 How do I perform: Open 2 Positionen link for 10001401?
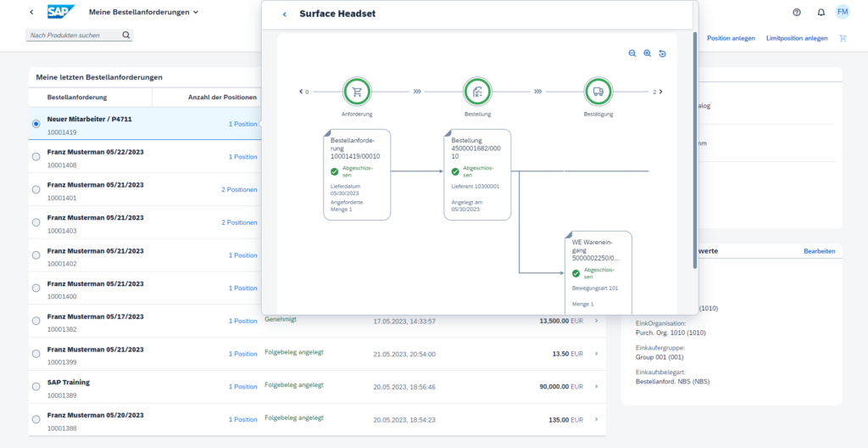[239, 189]
